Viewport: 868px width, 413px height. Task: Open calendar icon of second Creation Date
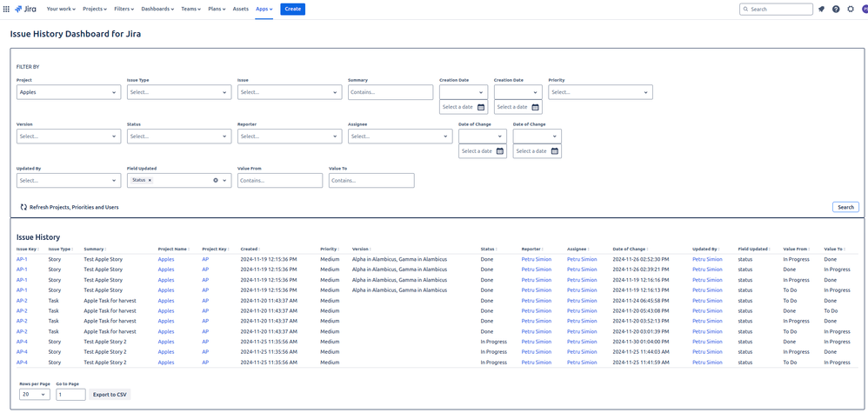coord(535,107)
